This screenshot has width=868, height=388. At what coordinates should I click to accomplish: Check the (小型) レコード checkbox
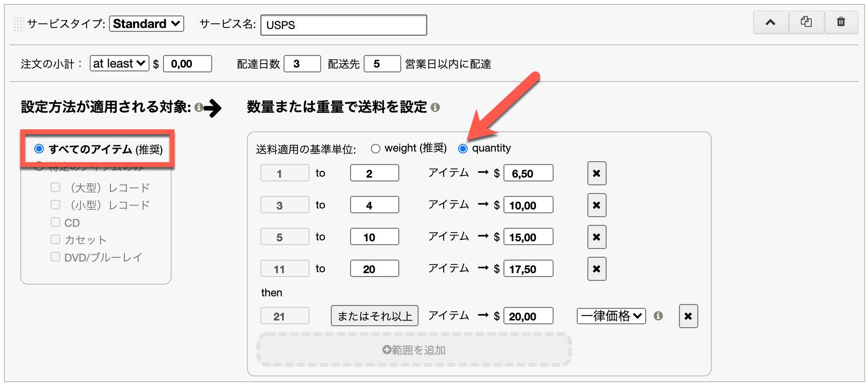click(x=55, y=205)
